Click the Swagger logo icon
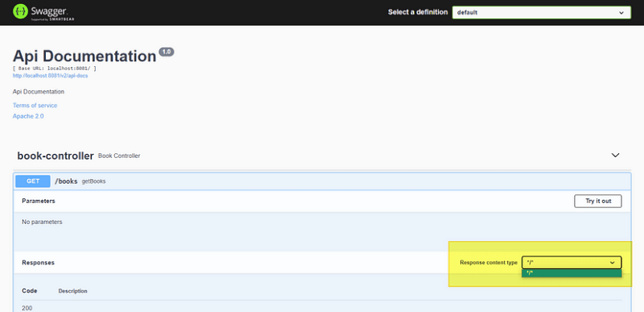Image resolution: width=644 pixels, height=312 pixels. [20, 11]
